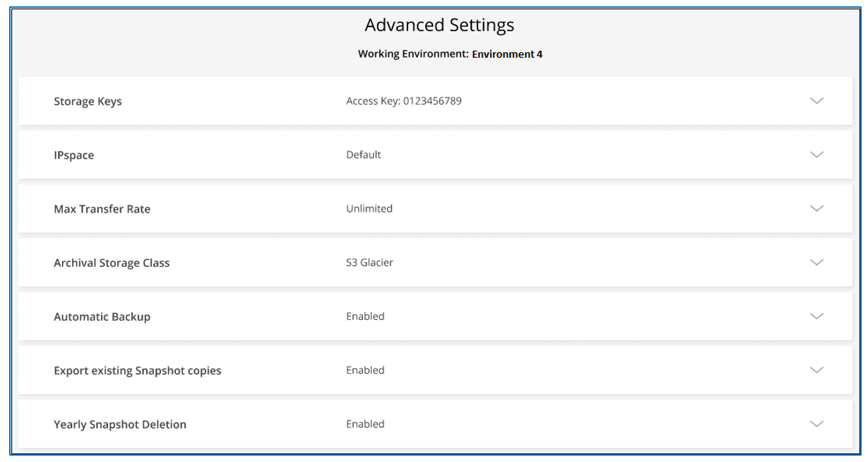Screen dimensions: 868x462
Task: Click the Archival Storage Class label
Action: 112,263
